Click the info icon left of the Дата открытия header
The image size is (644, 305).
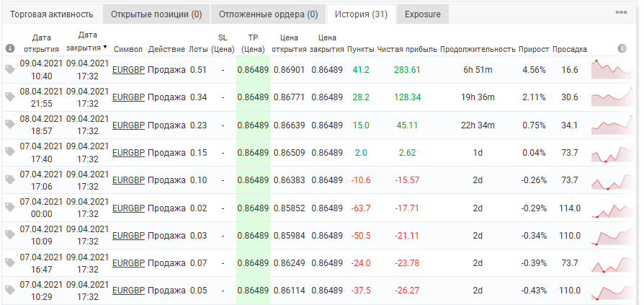10,48
